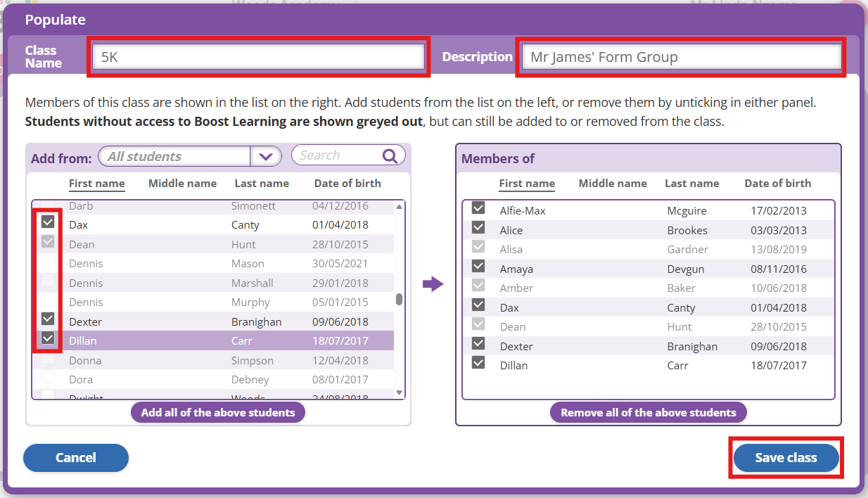868x498 pixels.
Task: Sort left list by Last name
Action: click(x=261, y=184)
